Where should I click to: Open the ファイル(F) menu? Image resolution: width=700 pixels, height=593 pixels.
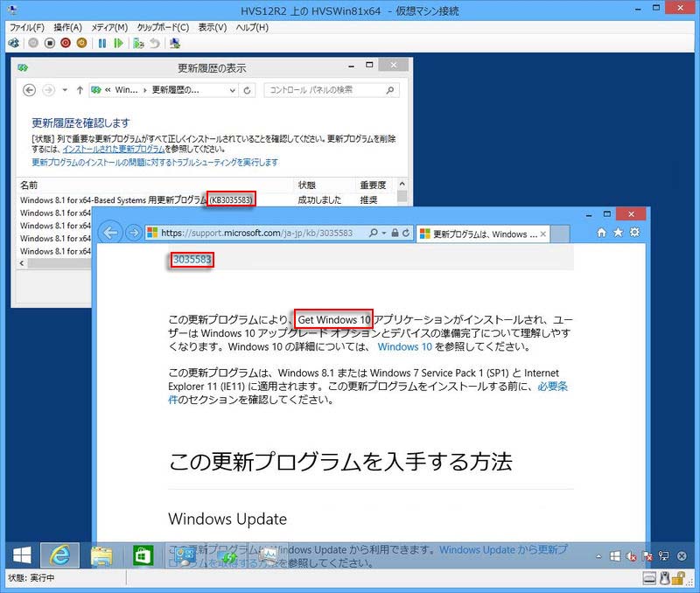27,27
